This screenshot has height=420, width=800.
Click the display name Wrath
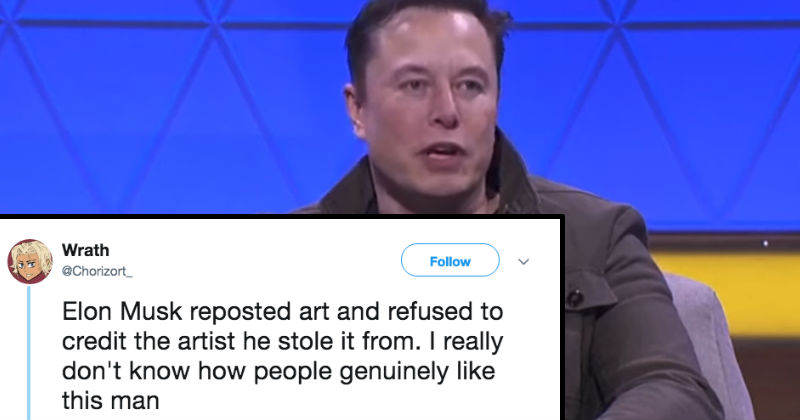[86, 250]
